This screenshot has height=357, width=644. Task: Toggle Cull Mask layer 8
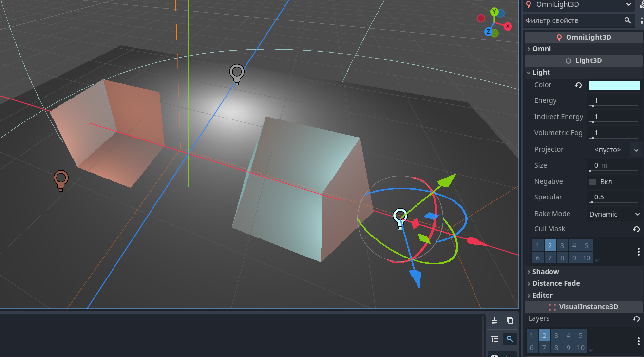562,258
